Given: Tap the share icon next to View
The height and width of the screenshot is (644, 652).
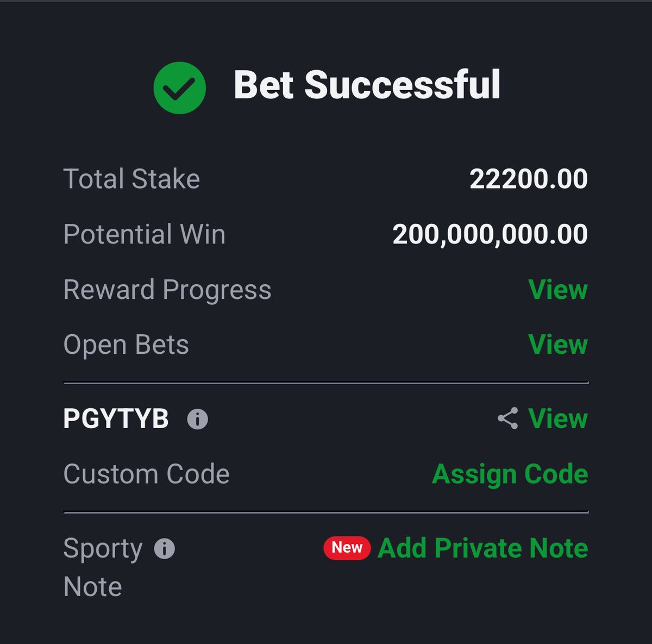Looking at the screenshot, I should 507,418.
